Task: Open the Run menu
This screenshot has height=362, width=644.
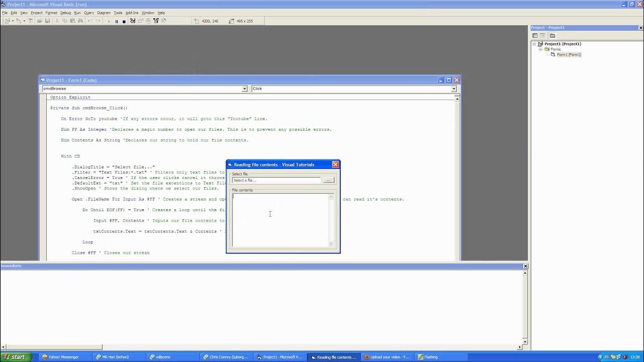Action: 77,13
